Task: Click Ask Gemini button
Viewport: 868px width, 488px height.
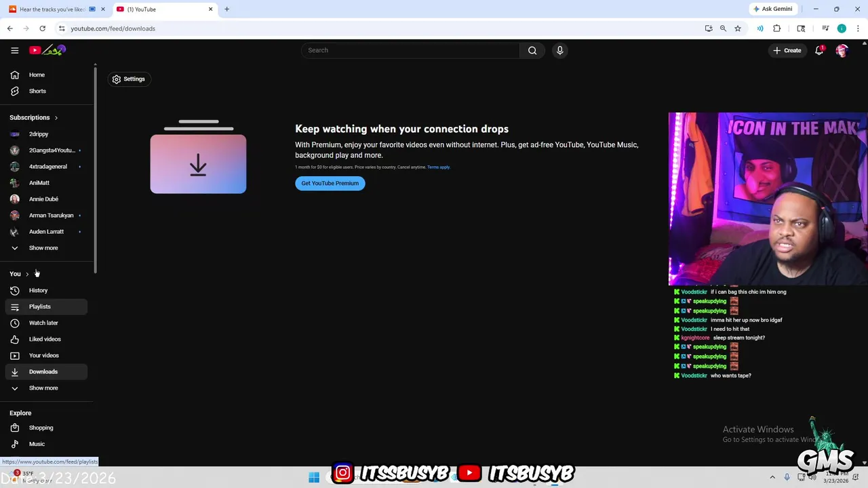Action: [x=772, y=9]
